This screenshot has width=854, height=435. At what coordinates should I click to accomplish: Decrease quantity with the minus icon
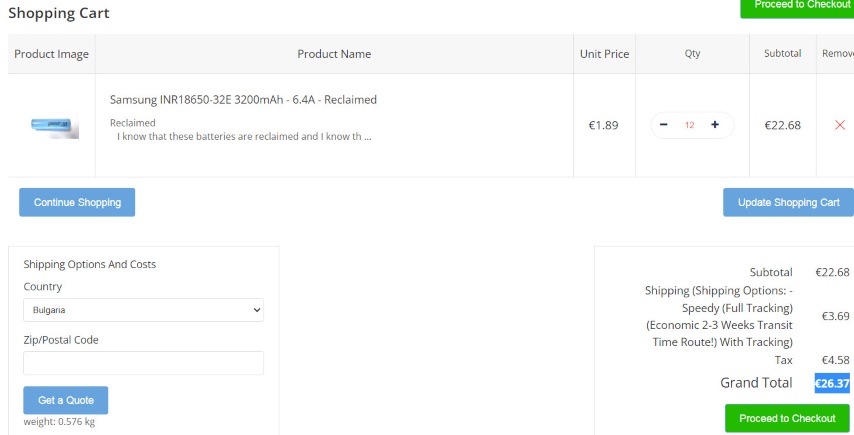(x=665, y=125)
